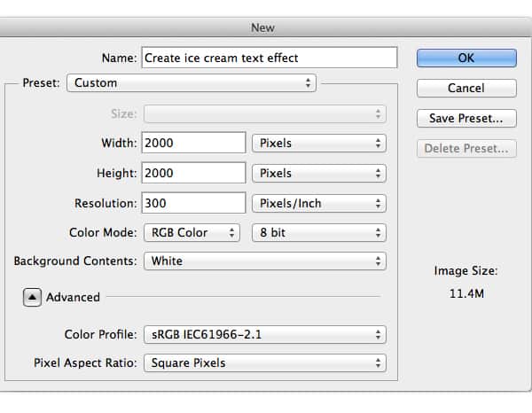Focus the Height value field
532x413 pixels.
tap(193, 173)
